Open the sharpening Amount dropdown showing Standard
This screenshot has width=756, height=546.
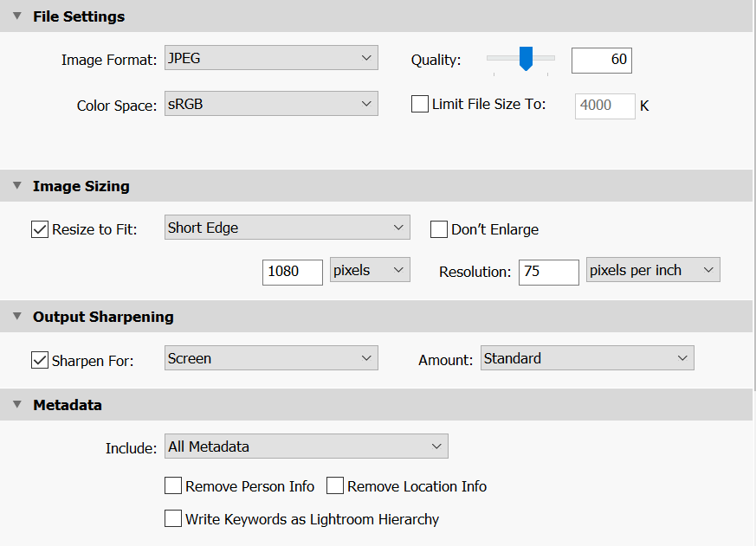(587, 357)
